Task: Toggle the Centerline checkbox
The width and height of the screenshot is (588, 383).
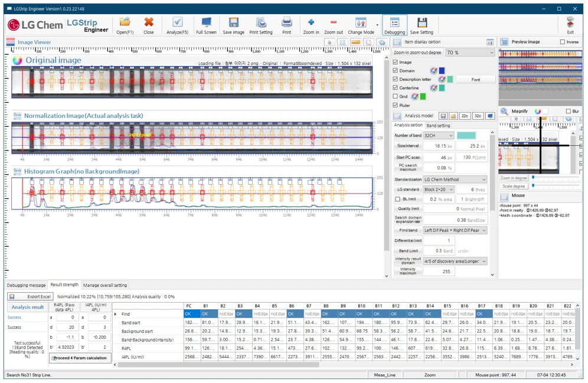Action: [x=396, y=88]
